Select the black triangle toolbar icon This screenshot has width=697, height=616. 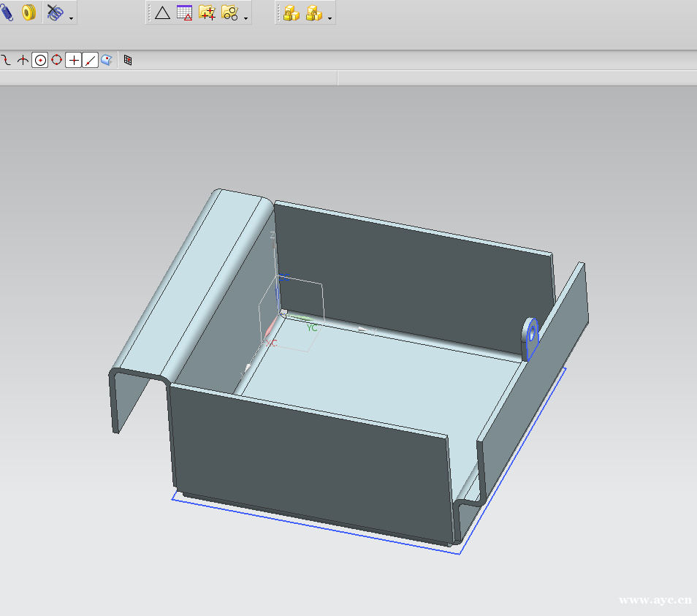tap(162, 12)
